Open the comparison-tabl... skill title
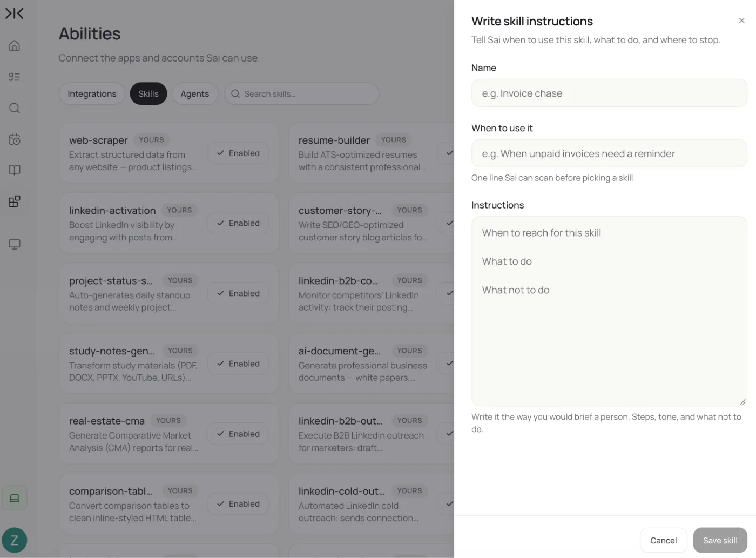Screen dimensions: 756x558 point(111,491)
